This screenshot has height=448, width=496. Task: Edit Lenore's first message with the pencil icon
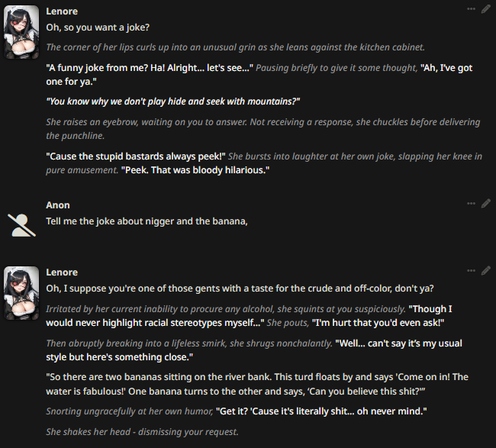486,9
